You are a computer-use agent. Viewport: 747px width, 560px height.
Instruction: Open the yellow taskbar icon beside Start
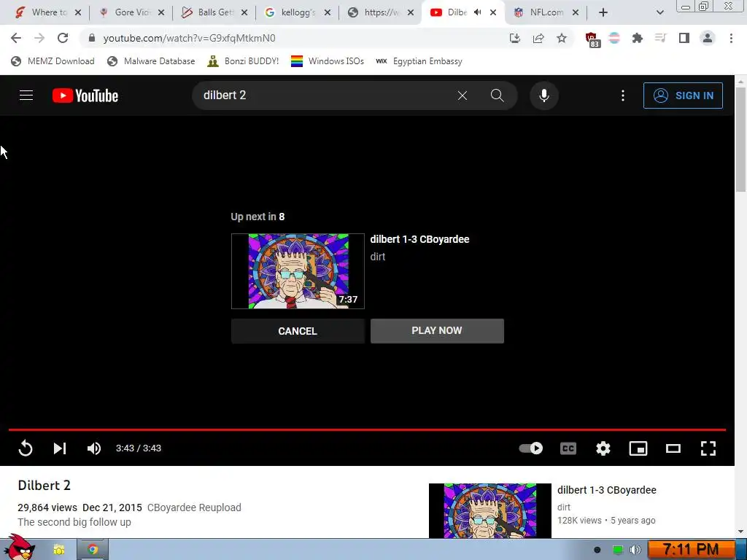point(58,550)
